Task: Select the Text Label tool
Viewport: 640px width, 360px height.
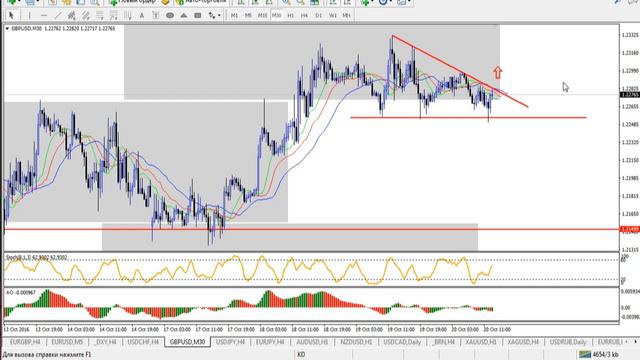Action: click(x=156, y=16)
